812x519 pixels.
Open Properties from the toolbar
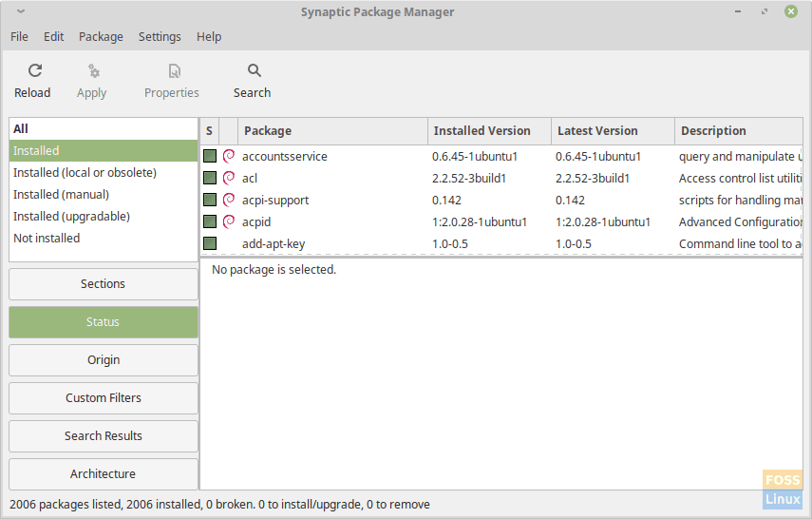pyautogui.click(x=171, y=81)
